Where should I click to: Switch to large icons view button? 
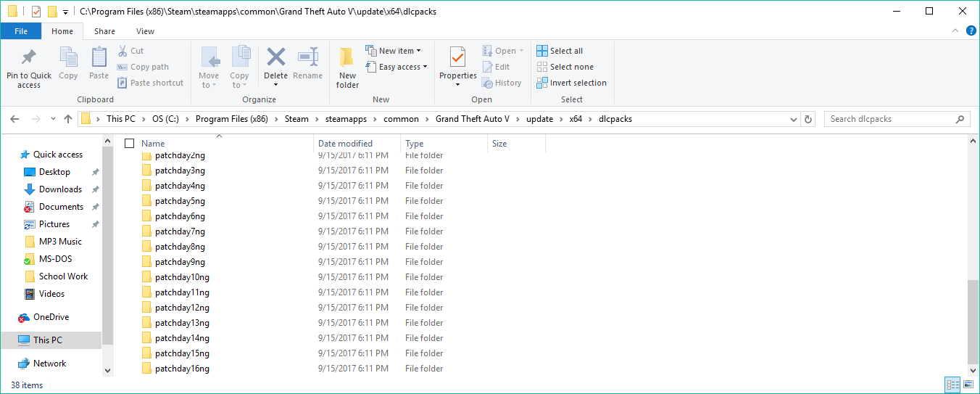pos(968,385)
